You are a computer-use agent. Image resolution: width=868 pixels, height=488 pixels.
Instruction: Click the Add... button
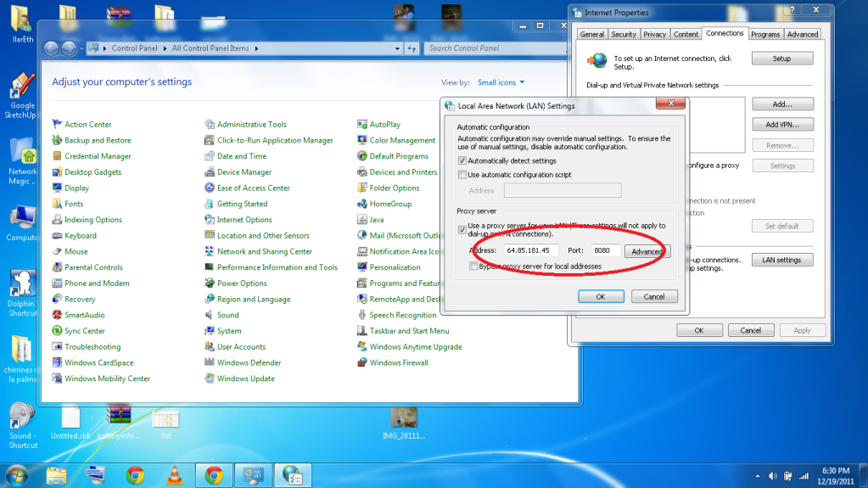(x=782, y=104)
